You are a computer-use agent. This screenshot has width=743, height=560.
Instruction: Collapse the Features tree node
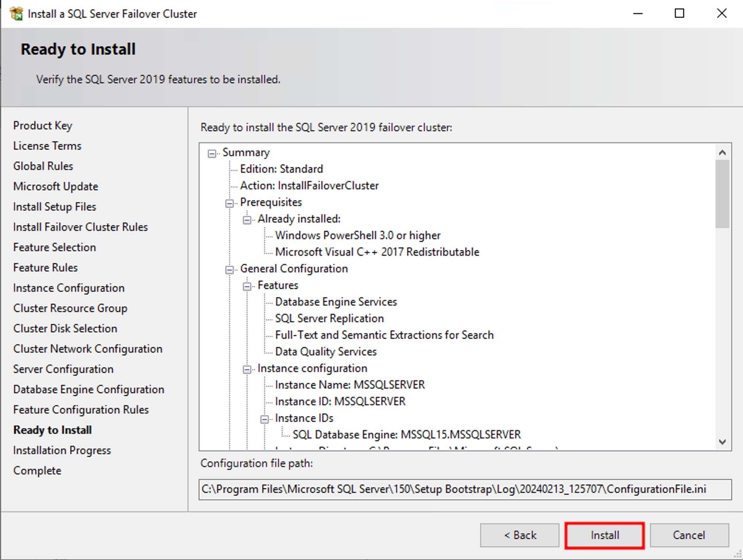pos(247,286)
